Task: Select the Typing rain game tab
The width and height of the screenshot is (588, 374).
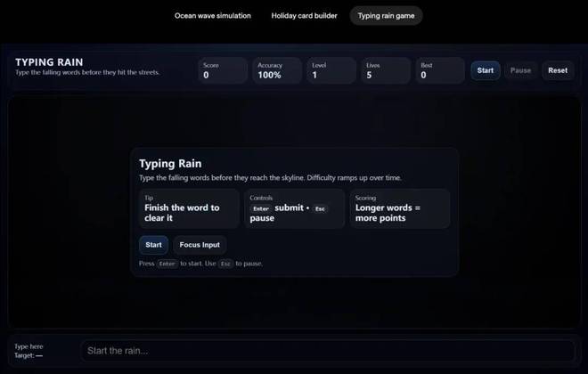Action: [386, 16]
